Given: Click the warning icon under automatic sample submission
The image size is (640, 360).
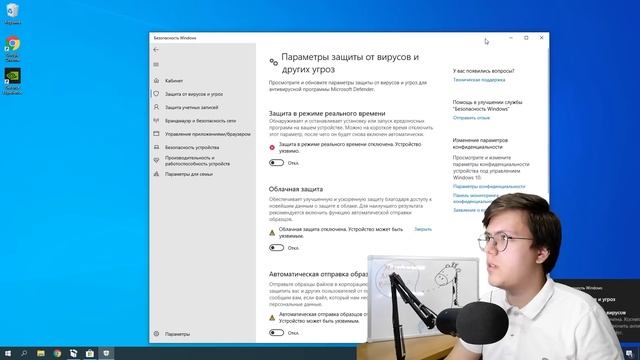Looking at the screenshot, I should pyautogui.click(x=272, y=318).
